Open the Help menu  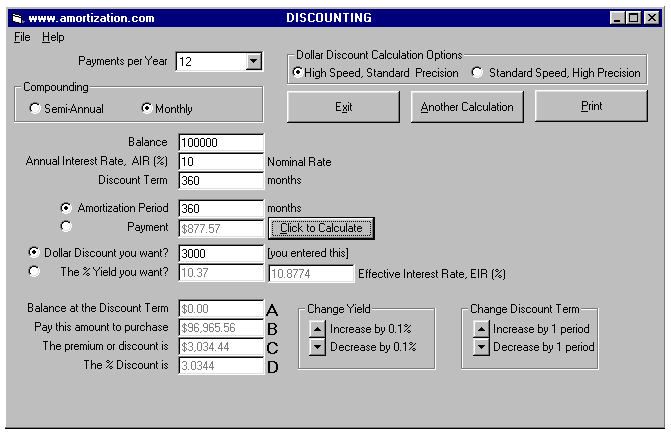coord(53,37)
